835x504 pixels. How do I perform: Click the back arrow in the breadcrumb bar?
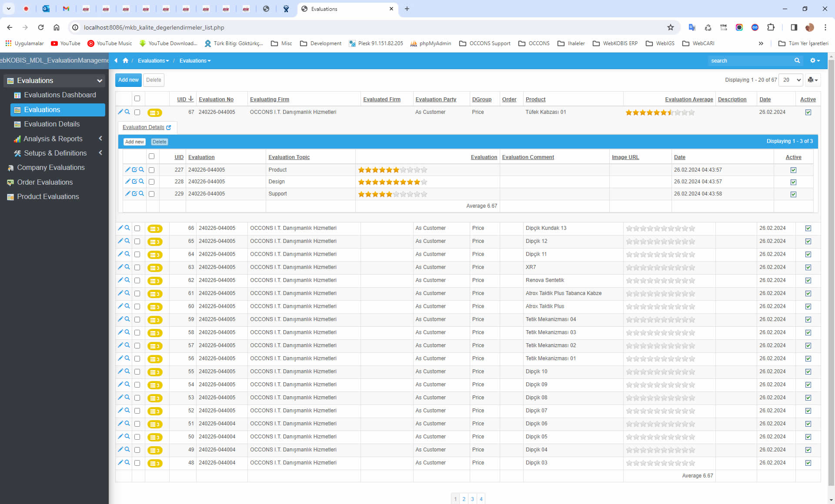(116, 60)
